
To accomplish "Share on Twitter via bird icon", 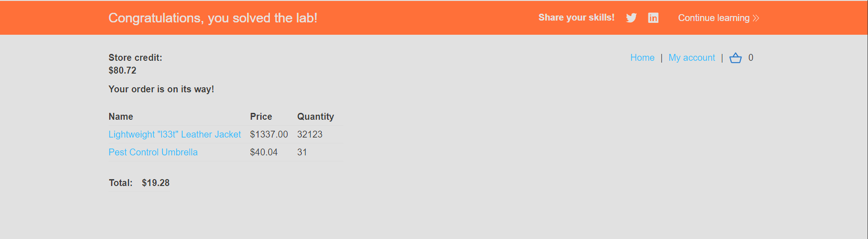I will point(631,18).
